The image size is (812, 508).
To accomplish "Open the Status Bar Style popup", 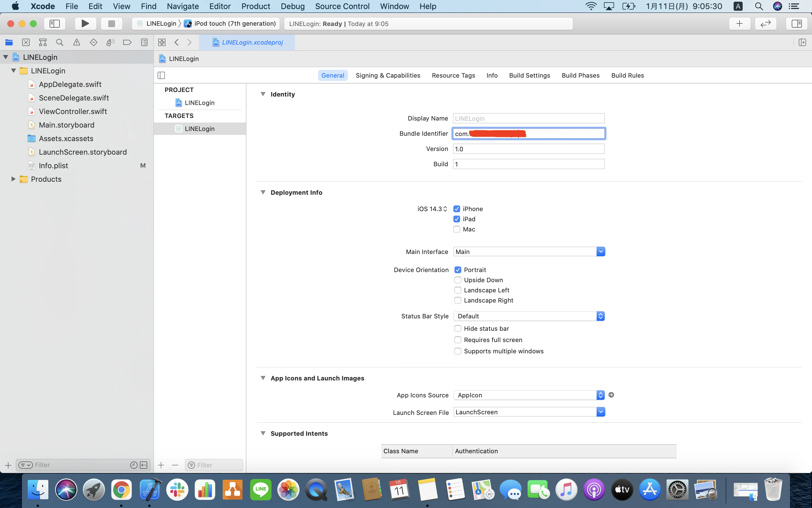I will (529, 316).
